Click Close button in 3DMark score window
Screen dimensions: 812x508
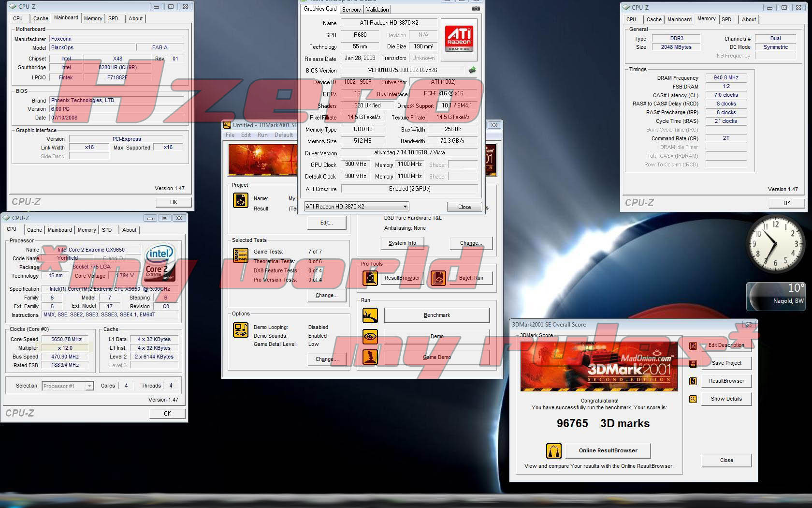[726, 461]
